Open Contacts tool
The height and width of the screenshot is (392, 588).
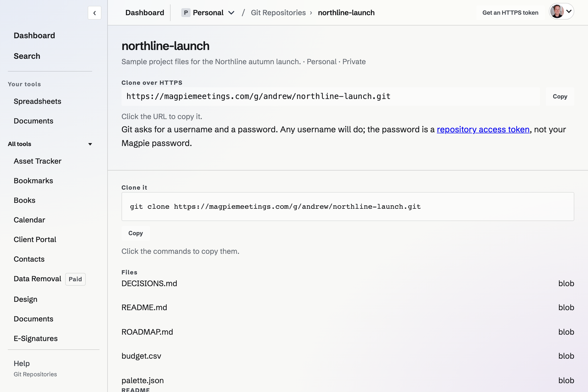tap(29, 259)
